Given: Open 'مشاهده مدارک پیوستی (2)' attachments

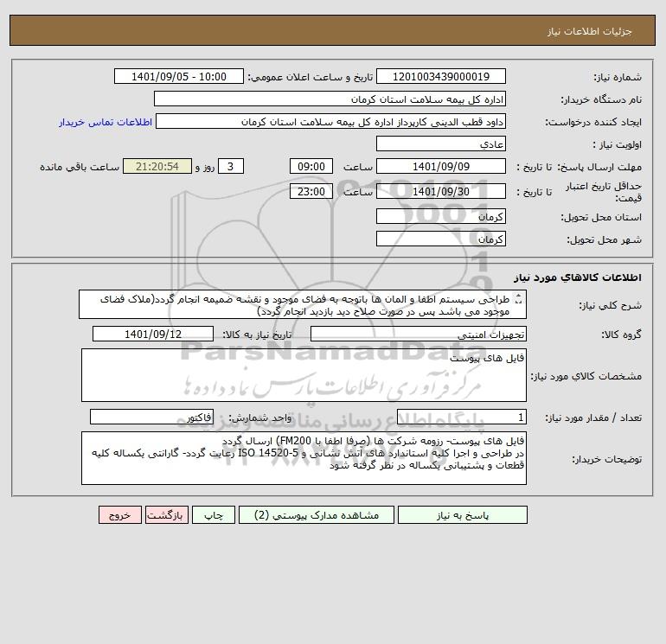Looking at the screenshot, I should coord(317,515).
